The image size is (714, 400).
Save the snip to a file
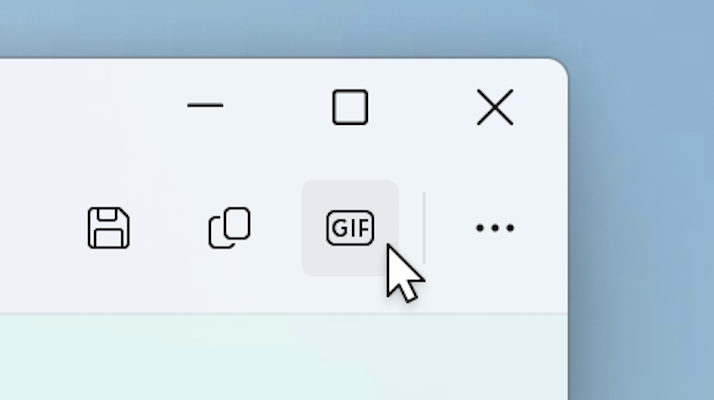pyautogui.click(x=108, y=228)
